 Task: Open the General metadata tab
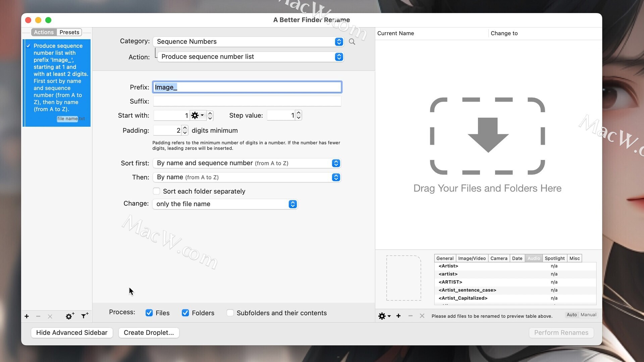coord(445,258)
